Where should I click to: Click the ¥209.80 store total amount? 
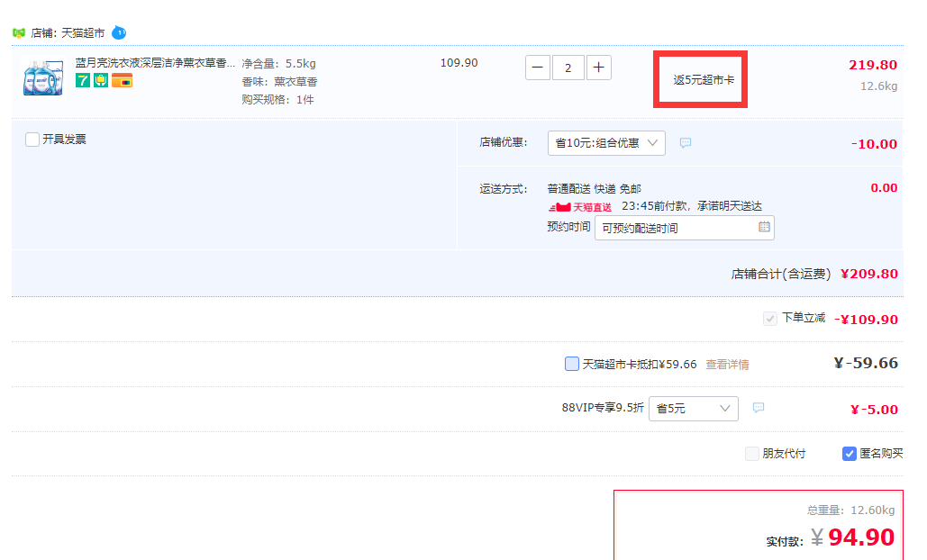tap(869, 274)
